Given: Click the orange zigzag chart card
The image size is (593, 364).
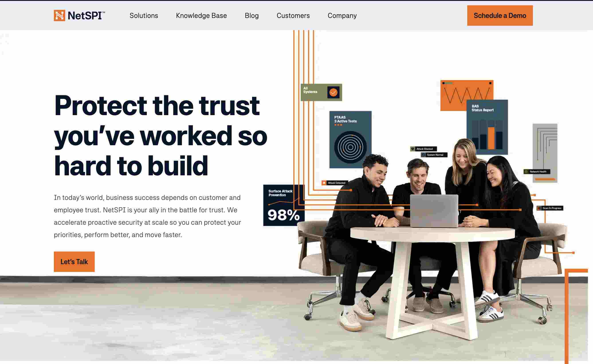Looking at the screenshot, I should pyautogui.click(x=467, y=95).
